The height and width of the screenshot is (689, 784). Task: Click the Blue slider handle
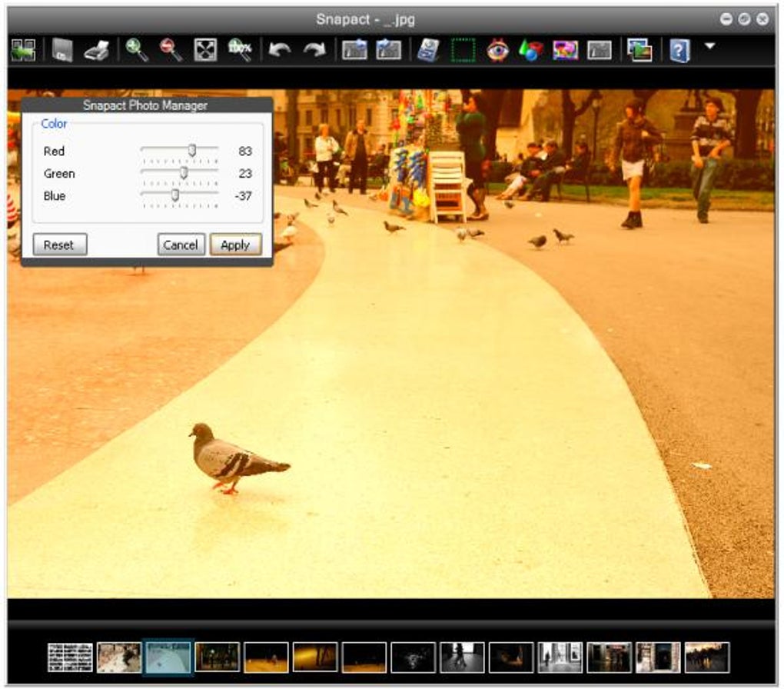click(x=175, y=195)
